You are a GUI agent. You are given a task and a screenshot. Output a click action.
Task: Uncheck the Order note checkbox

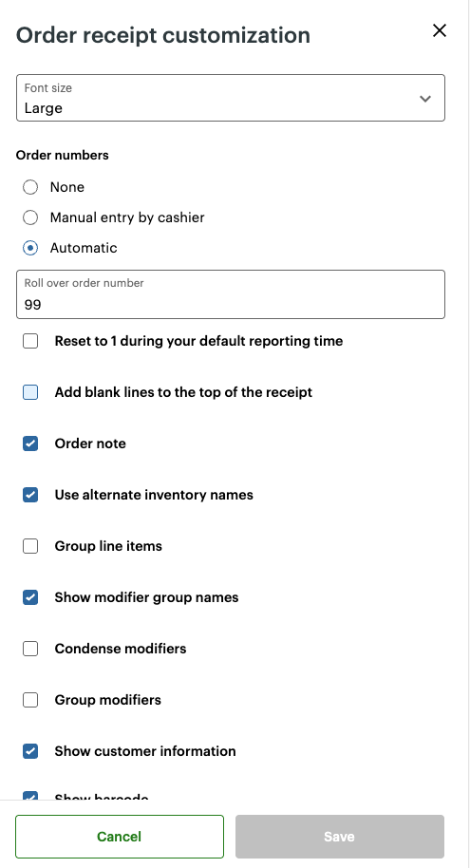coord(30,443)
